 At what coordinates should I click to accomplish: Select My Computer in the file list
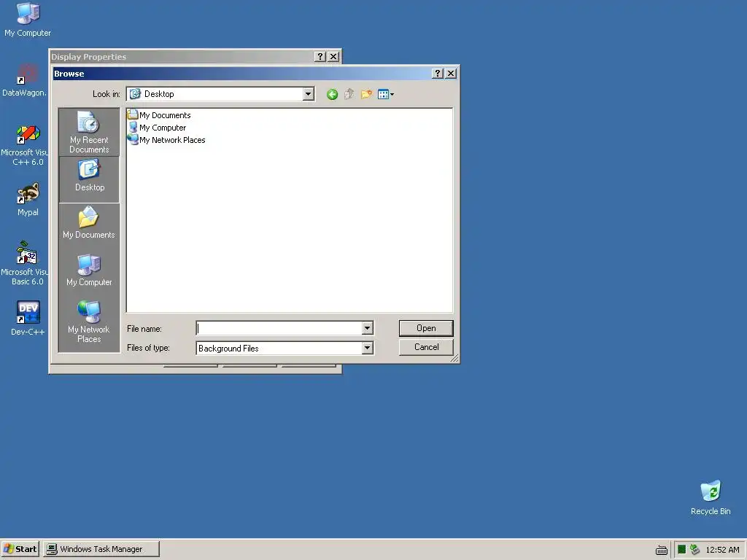pyautogui.click(x=158, y=127)
